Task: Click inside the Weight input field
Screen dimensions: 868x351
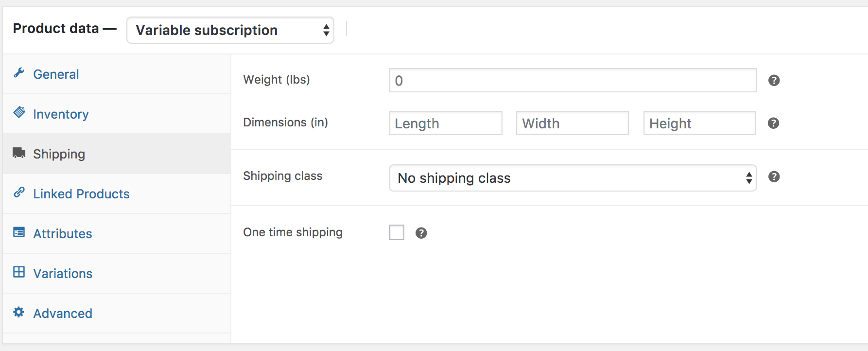Action: coord(573,80)
